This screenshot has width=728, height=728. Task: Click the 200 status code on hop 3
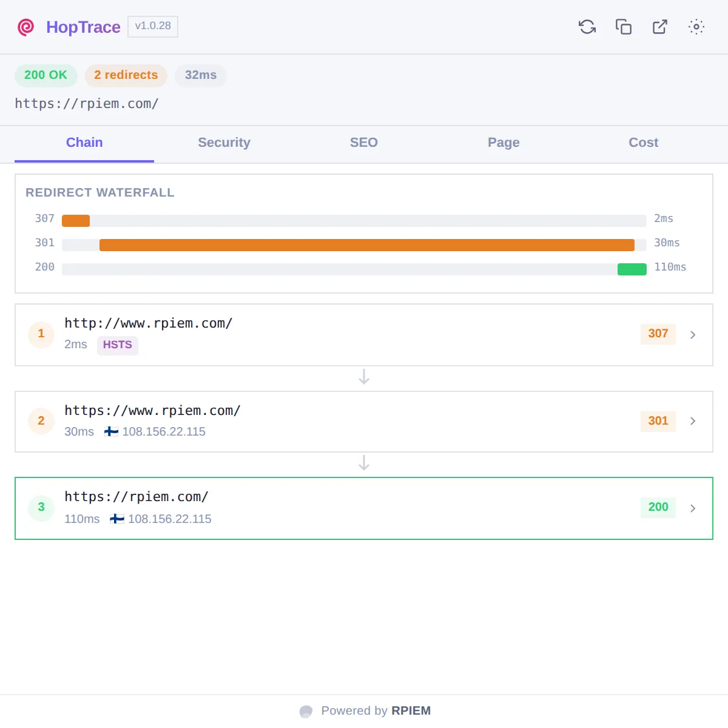pyautogui.click(x=658, y=507)
